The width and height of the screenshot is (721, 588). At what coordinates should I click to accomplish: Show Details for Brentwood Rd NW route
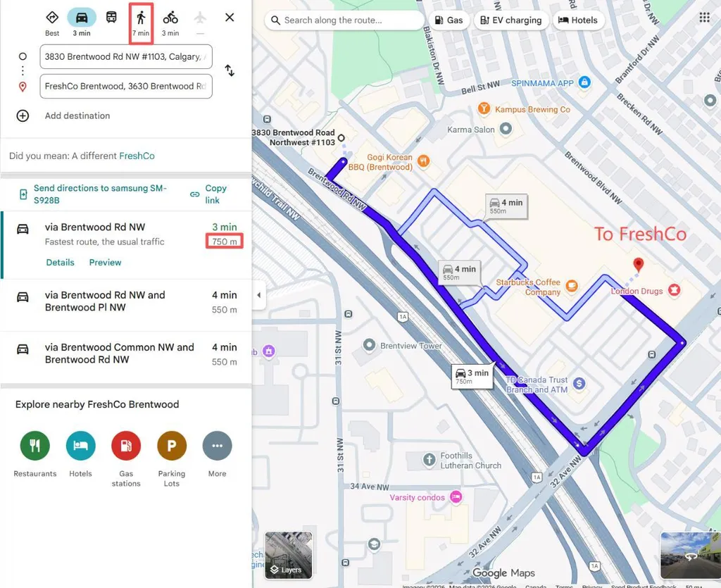(x=61, y=263)
